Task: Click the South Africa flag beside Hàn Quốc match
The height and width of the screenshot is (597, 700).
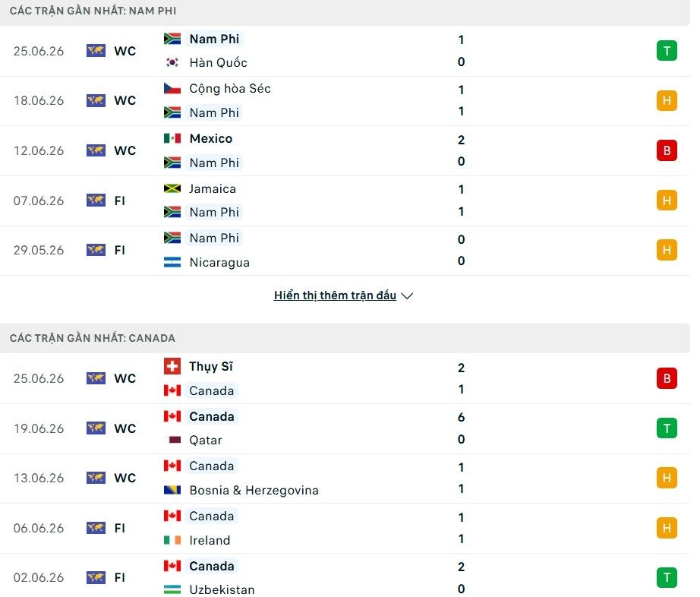Action: pyautogui.click(x=172, y=39)
